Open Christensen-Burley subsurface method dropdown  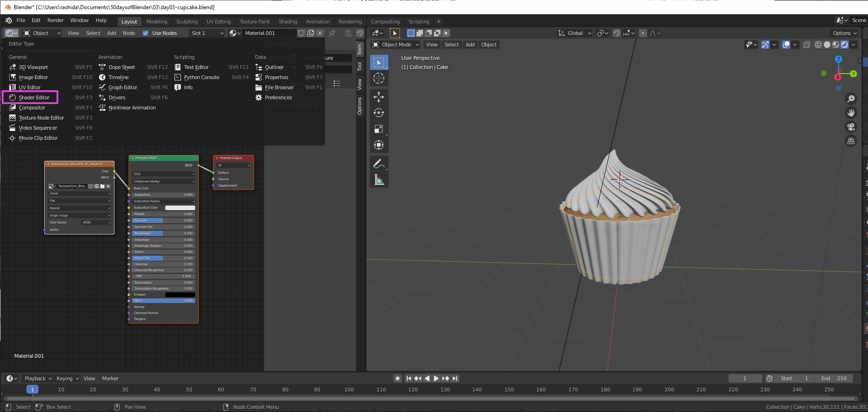(164, 182)
